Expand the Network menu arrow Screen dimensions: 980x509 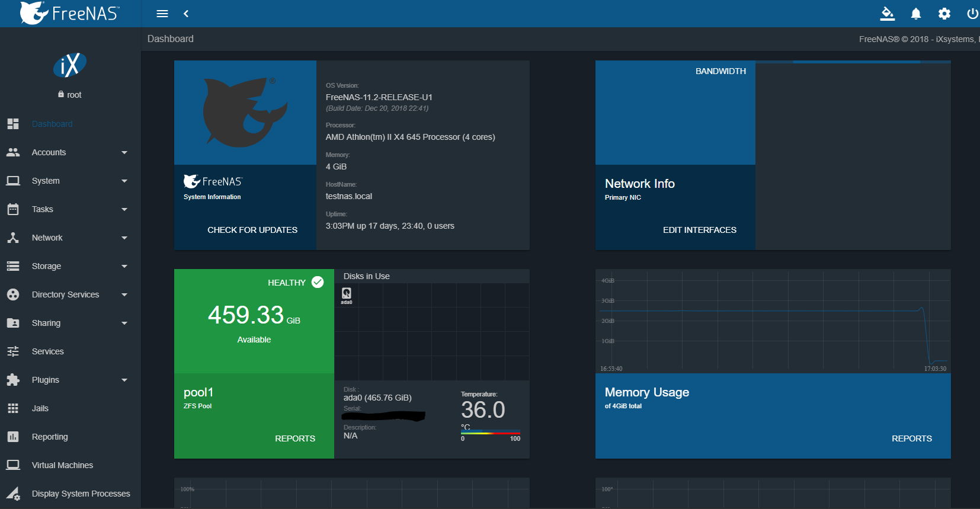tap(124, 238)
